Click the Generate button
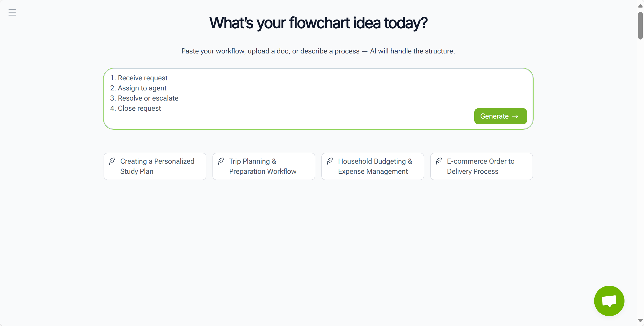Screen dimensions: 644x326 500,116
